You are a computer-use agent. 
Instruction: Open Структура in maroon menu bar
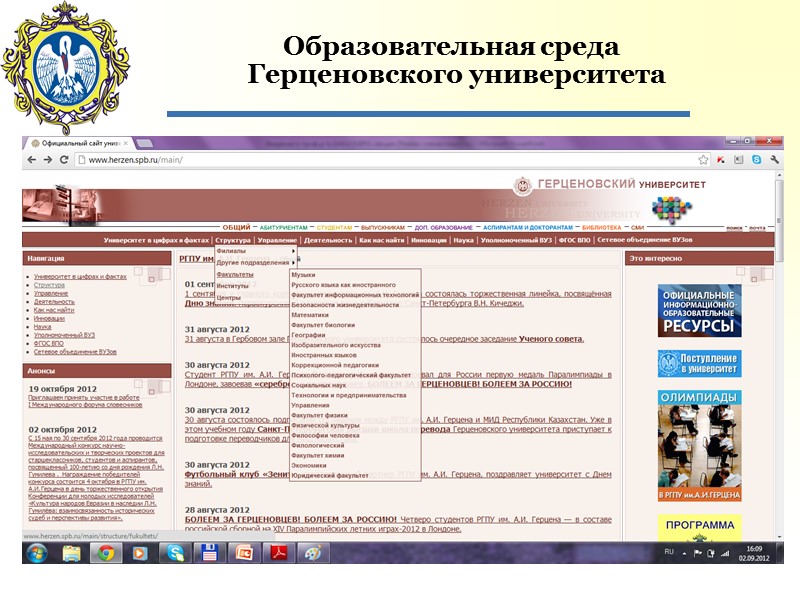tap(233, 240)
